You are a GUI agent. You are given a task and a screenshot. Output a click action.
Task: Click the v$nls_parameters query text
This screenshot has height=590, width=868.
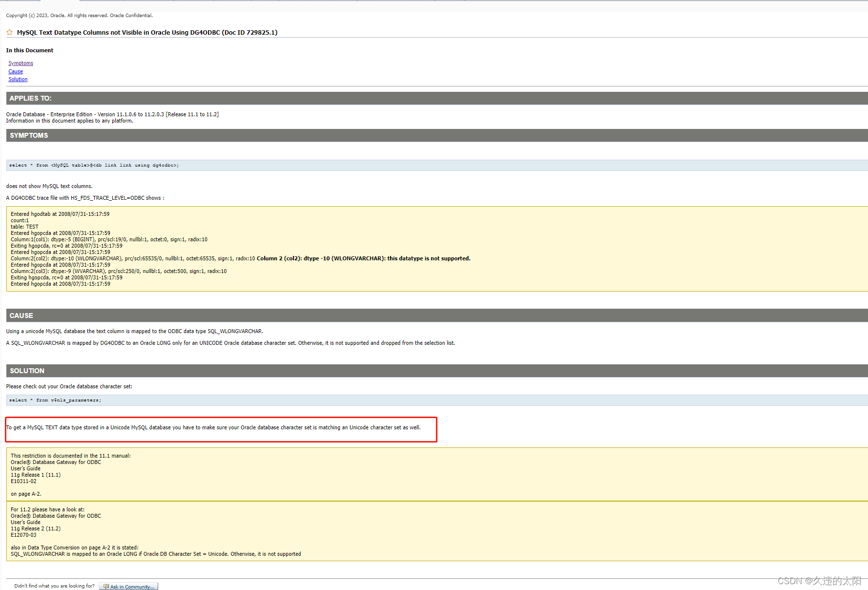(x=54, y=400)
